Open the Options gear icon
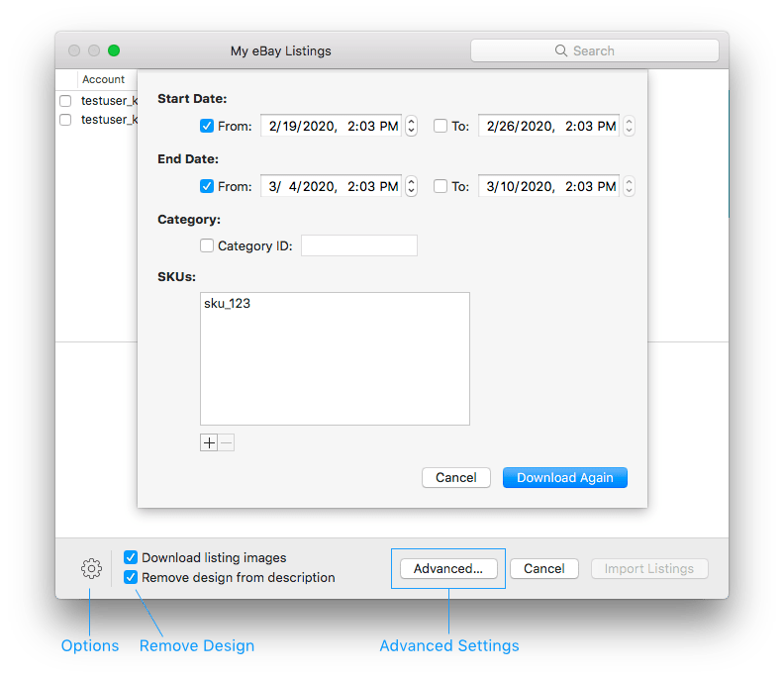Screen dimensions: 784x678 (x=91, y=568)
